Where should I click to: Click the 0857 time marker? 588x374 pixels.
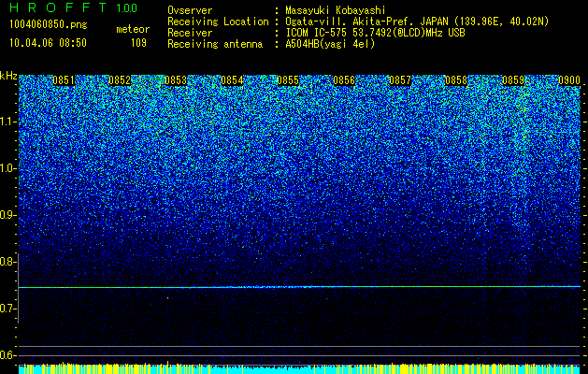(x=400, y=80)
